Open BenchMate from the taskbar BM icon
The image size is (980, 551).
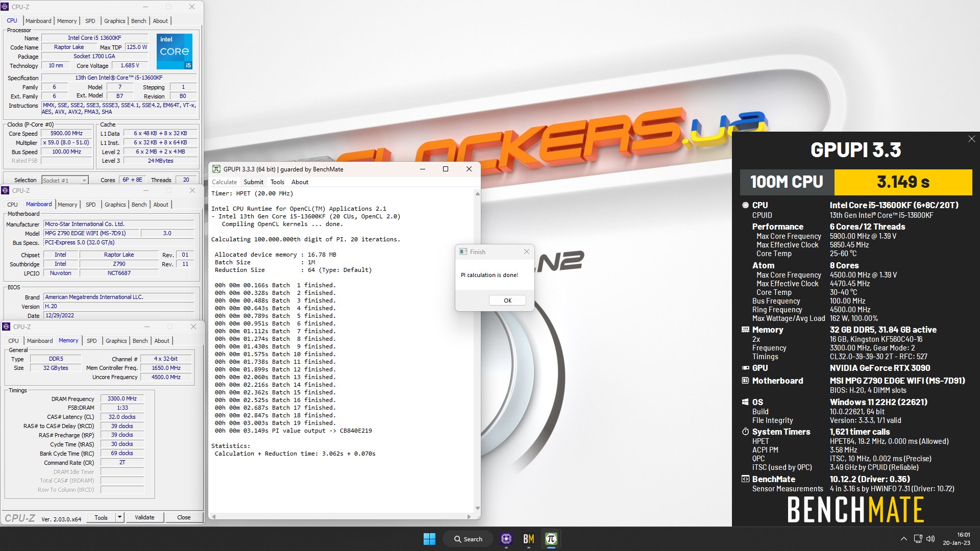(x=529, y=539)
